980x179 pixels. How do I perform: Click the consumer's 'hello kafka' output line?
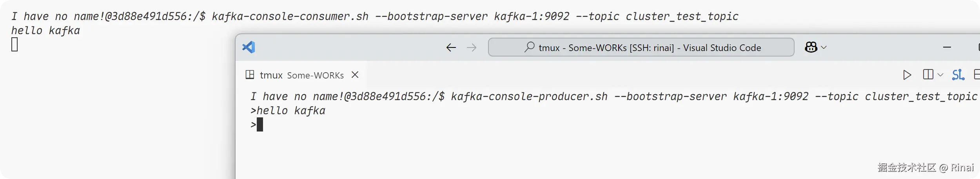coord(46,31)
